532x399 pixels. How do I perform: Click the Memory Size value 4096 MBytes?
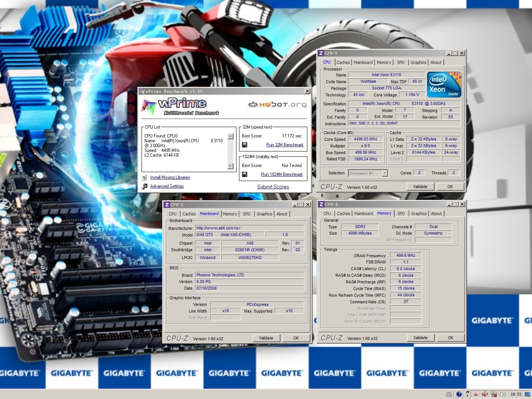tap(360, 233)
